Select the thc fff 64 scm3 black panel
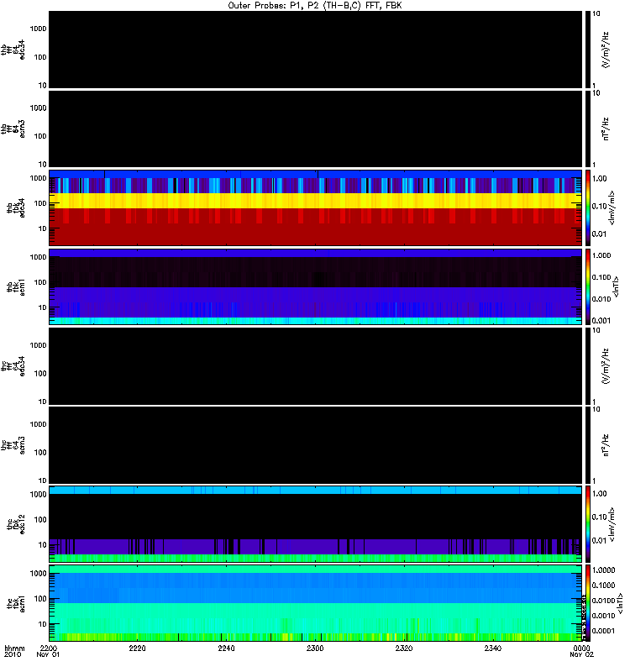The width and height of the screenshot is (630, 672). (x=315, y=445)
